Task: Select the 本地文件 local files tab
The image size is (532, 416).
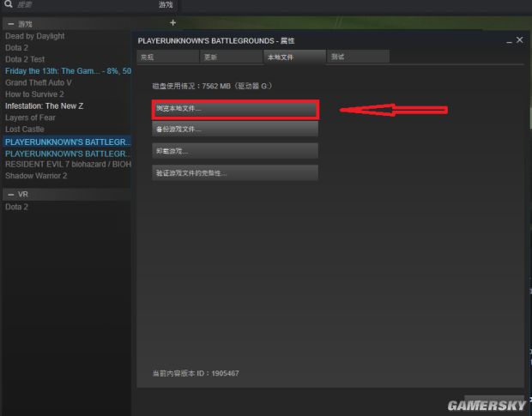Action: point(294,57)
